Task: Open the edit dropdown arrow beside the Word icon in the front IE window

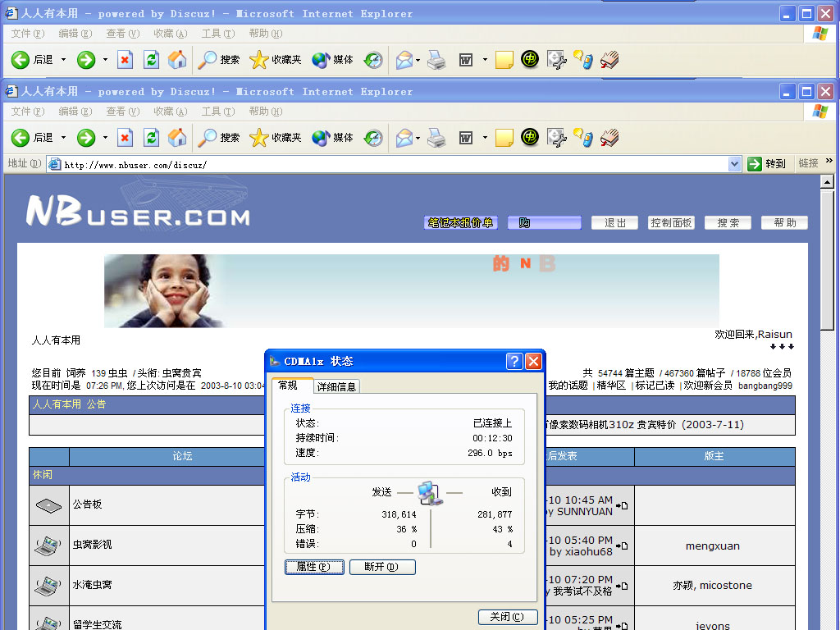Action: (x=485, y=138)
